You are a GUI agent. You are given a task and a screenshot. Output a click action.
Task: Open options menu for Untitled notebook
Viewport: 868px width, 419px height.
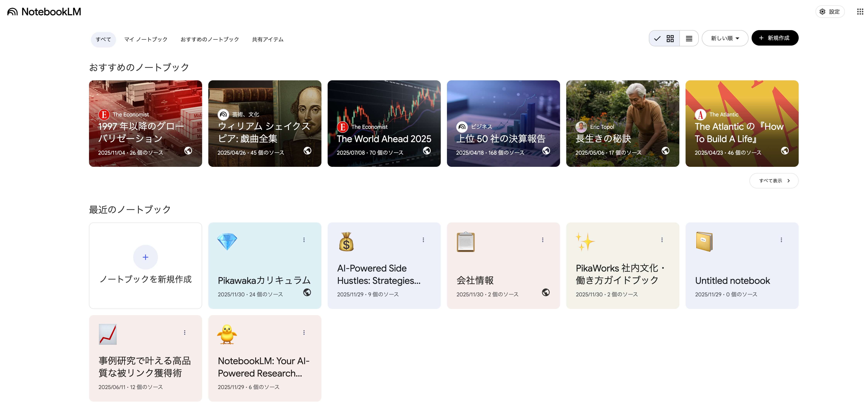[x=781, y=240]
